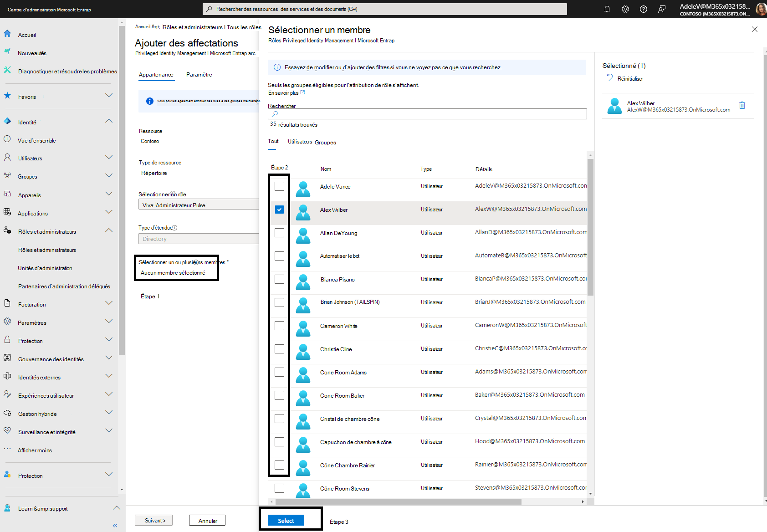The height and width of the screenshot is (532, 767).
Task: Focus the Rechercher member search field
Action: tap(427, 114)
